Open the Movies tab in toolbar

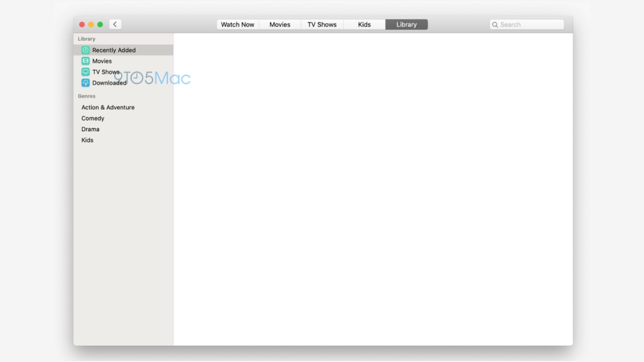pos(280,25)
